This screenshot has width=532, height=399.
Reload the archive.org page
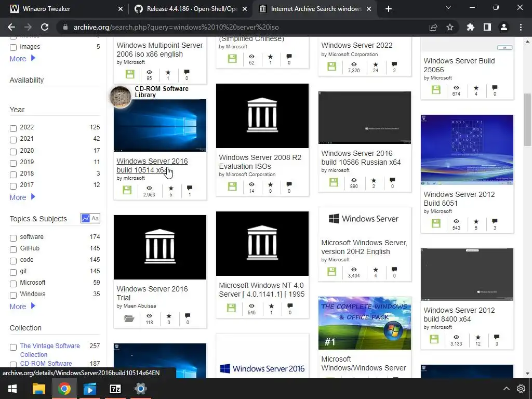(45, 27)
